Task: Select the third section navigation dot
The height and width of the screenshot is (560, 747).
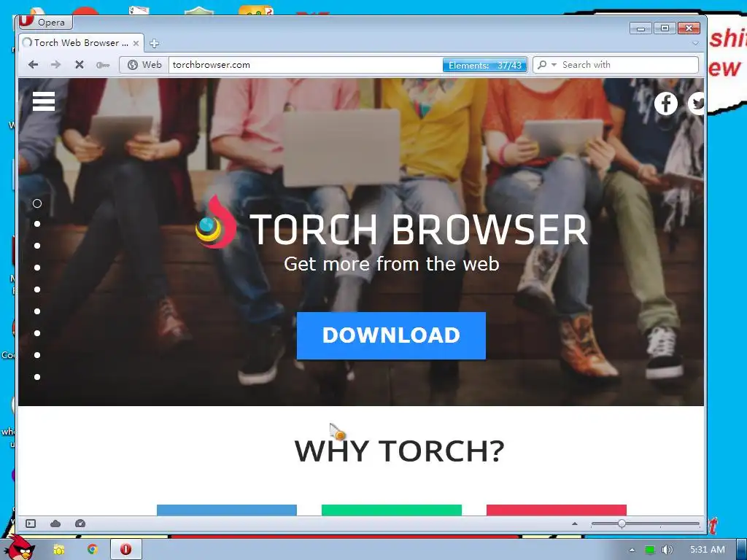Action: (37, 246)
